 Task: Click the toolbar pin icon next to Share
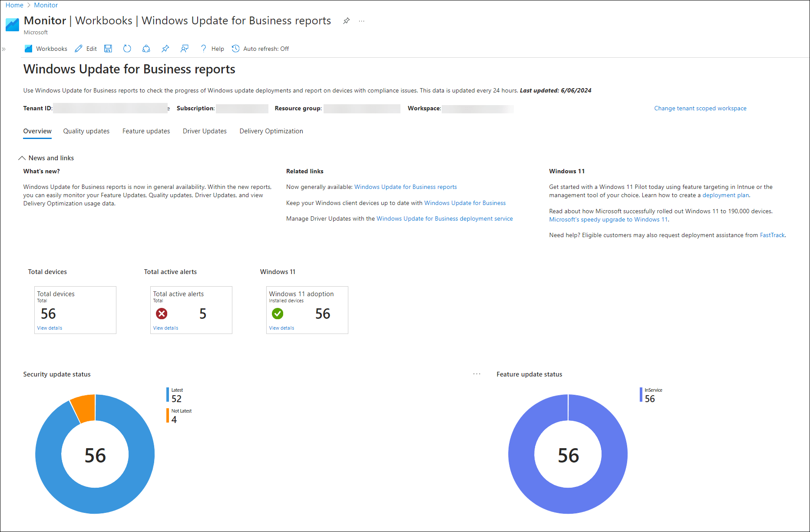(x=165, y=49)
